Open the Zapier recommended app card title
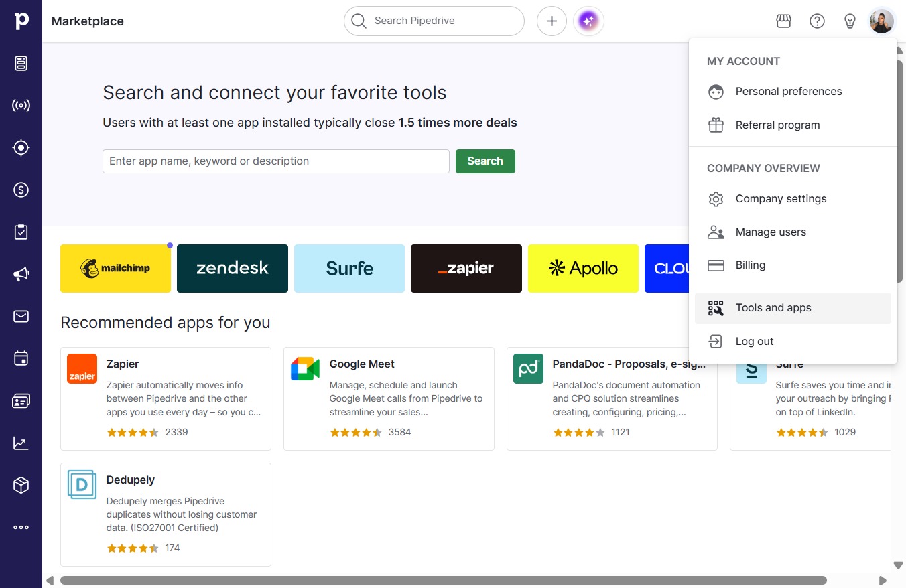 123,364
